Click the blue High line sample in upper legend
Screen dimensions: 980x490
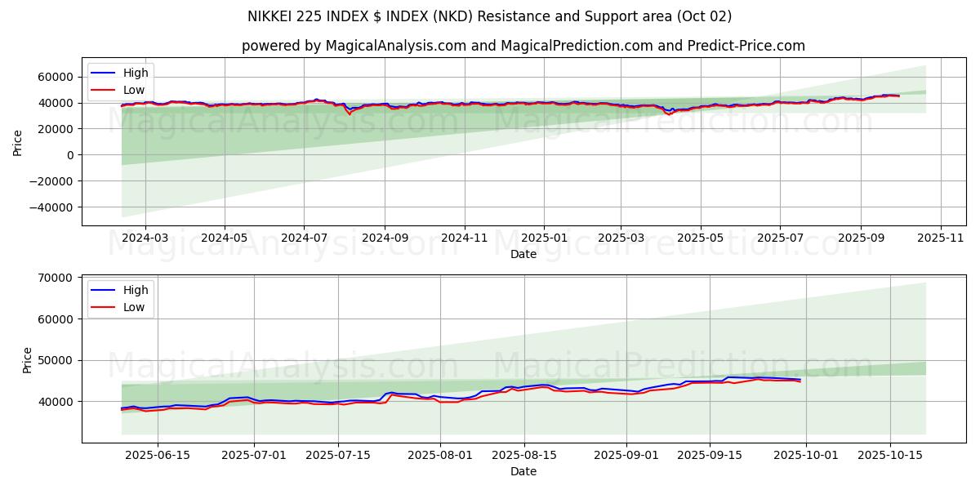(103, 73)
